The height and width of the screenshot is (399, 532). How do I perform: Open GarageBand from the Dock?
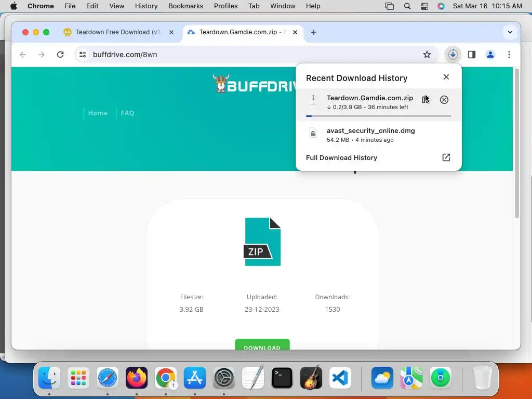[x=311, y=377]
